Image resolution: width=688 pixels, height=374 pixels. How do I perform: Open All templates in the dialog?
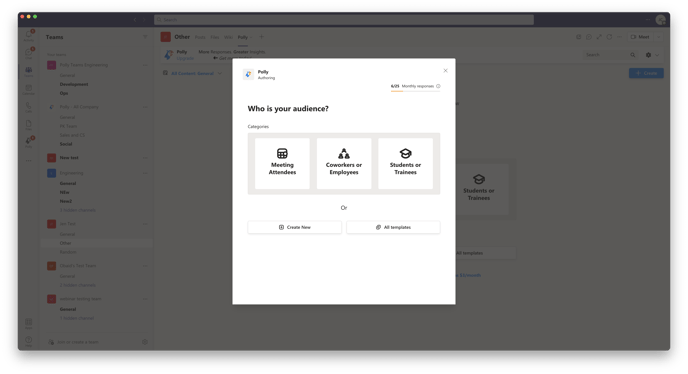tap(393, 227)
